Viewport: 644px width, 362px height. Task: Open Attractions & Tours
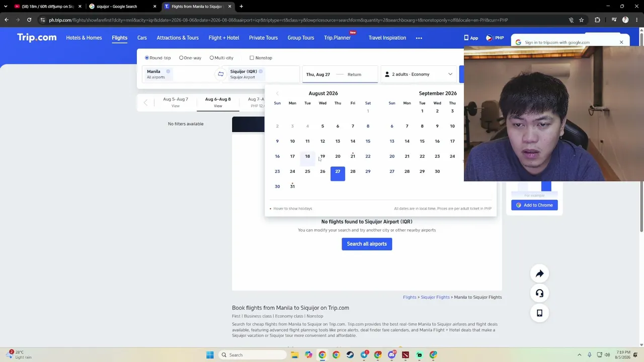coord(178,38)
